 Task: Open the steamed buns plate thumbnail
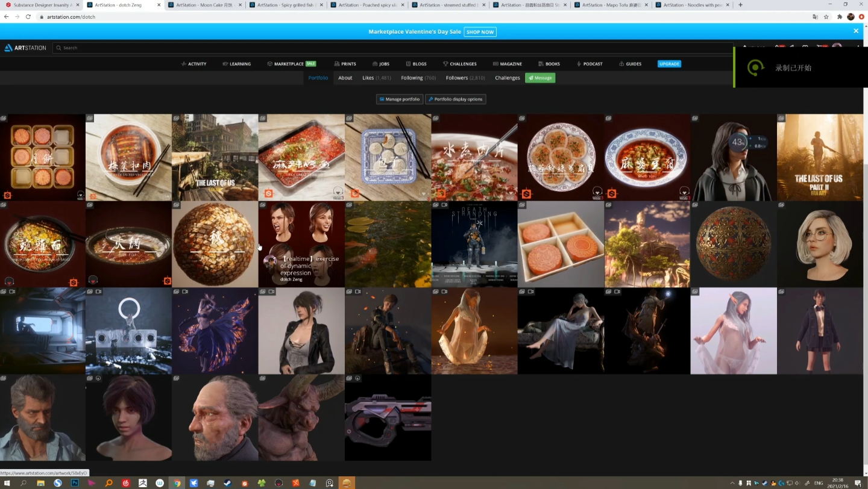click(x=388, y=157)
